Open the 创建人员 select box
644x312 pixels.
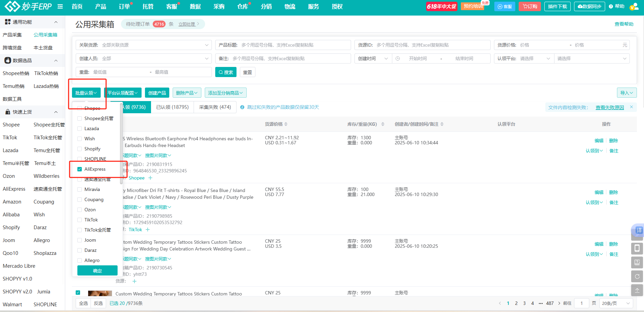[x=144, y=58]
